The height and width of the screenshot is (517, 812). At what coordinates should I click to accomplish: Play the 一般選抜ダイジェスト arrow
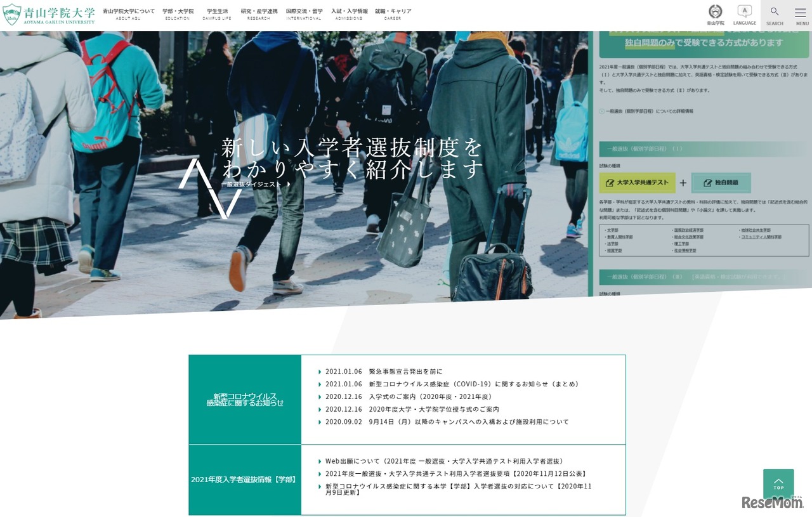tap(253, 184)
